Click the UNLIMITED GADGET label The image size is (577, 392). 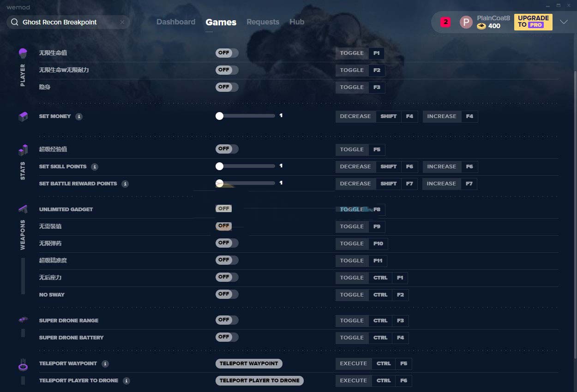point(66,209)
